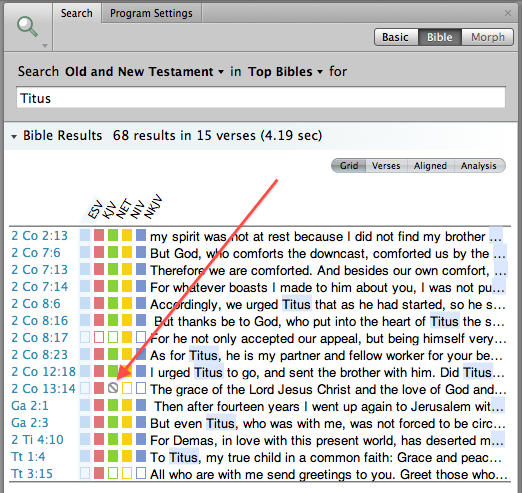
Task: Switch search mode to Basic
Action: pos(396,37)
